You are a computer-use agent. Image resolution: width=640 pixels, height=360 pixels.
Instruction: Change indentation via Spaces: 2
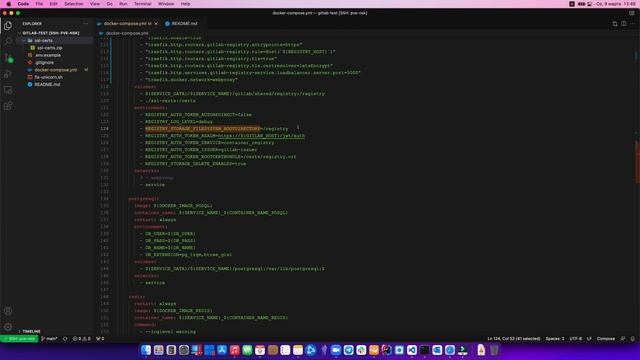coord(555,339)
